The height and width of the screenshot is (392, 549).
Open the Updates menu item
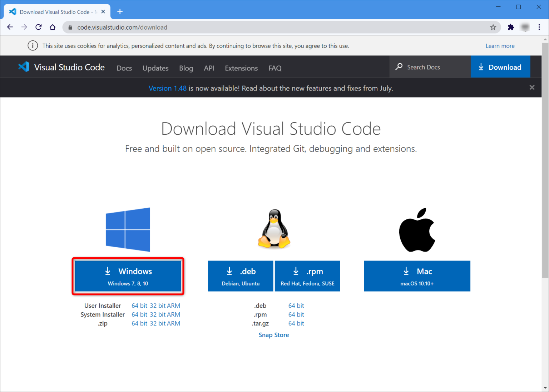coord(155,68)
